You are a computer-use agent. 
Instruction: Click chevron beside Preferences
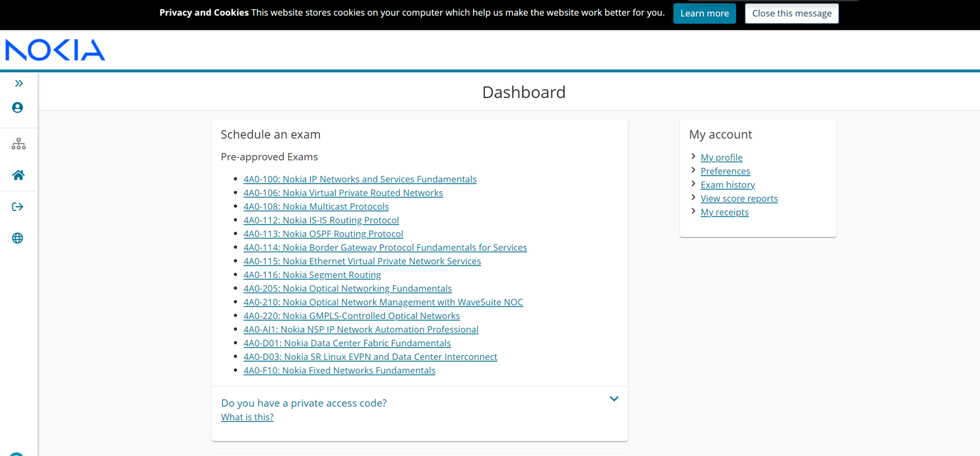tap(693, 170)
